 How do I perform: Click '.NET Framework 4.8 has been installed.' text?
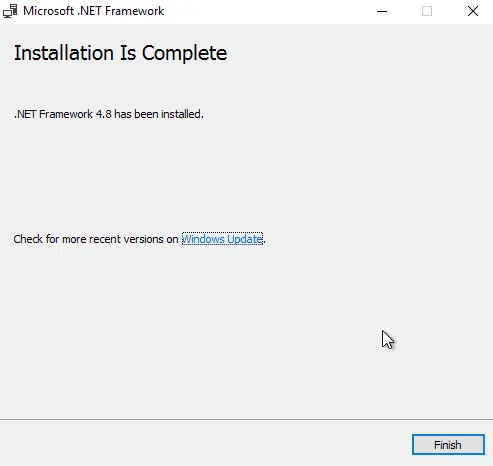(x=109, y=114)
